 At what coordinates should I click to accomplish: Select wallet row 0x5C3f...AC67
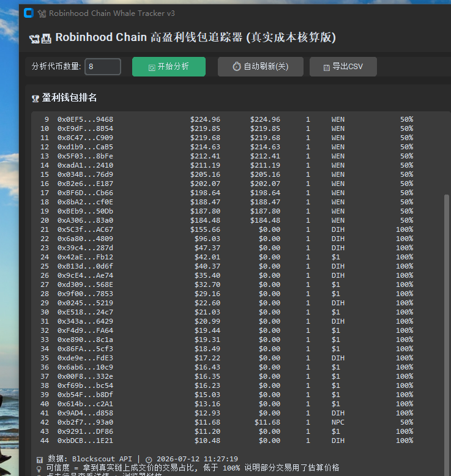coord(226,229)
